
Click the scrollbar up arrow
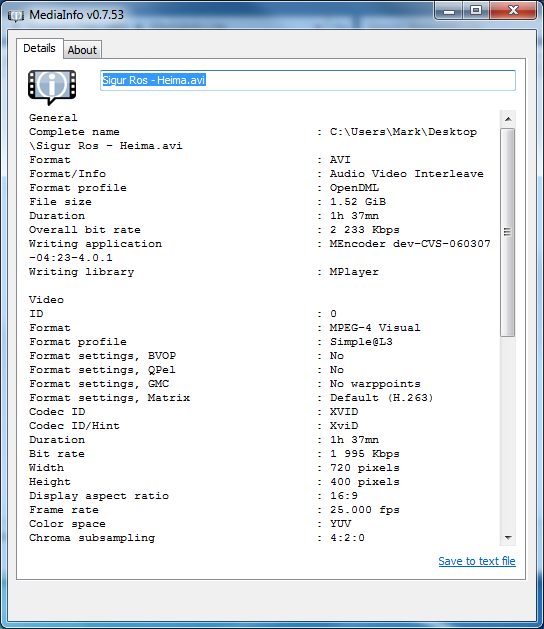(508, 119)
